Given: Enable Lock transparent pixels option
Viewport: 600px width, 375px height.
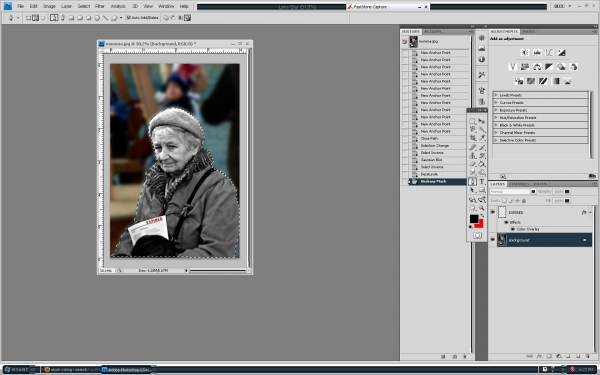Looking at the screenshot, I should click(504, 201).
